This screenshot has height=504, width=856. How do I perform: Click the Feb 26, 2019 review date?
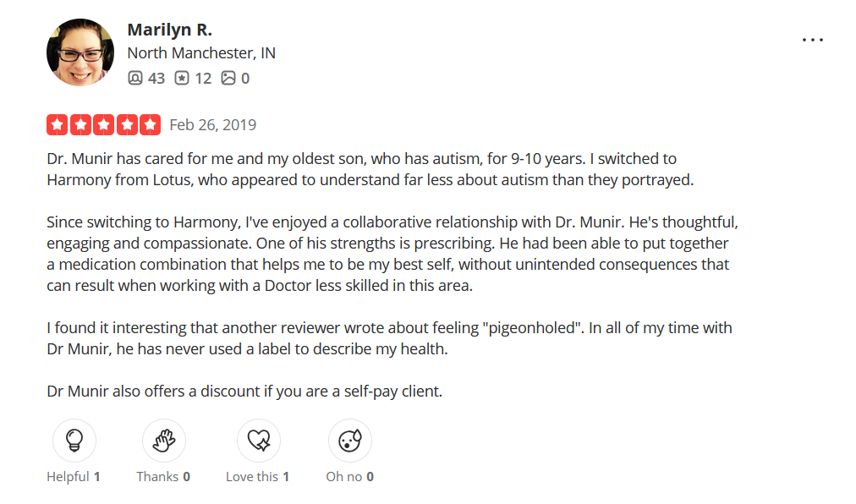(x=212, y=124)
